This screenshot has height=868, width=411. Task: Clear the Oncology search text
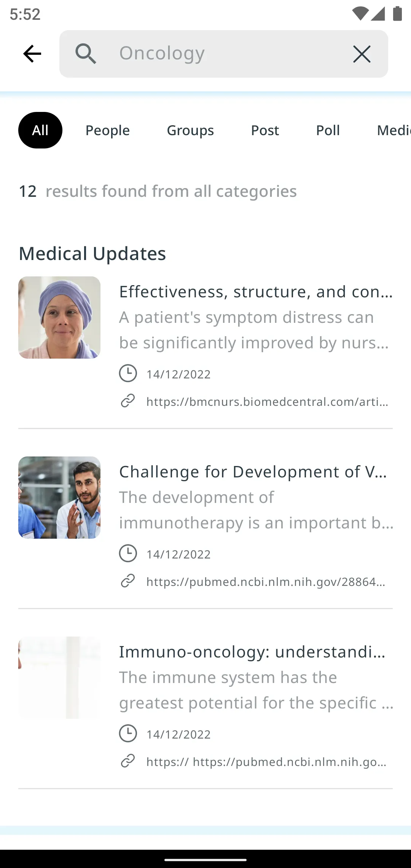click(362, 54)
